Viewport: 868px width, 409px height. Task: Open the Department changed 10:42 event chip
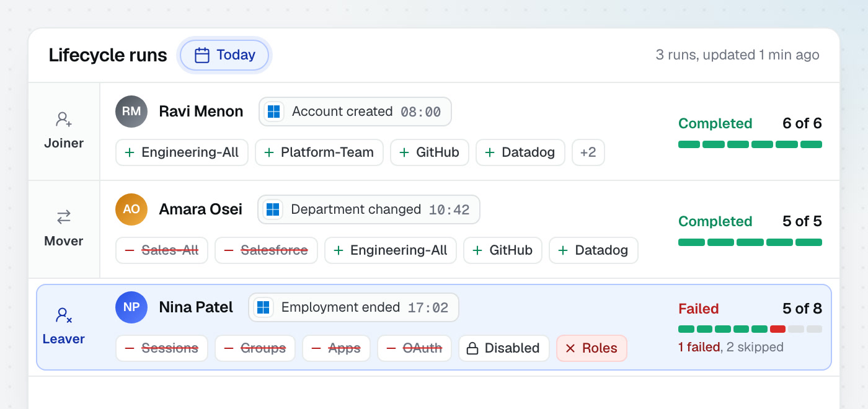tap(369, 209)
